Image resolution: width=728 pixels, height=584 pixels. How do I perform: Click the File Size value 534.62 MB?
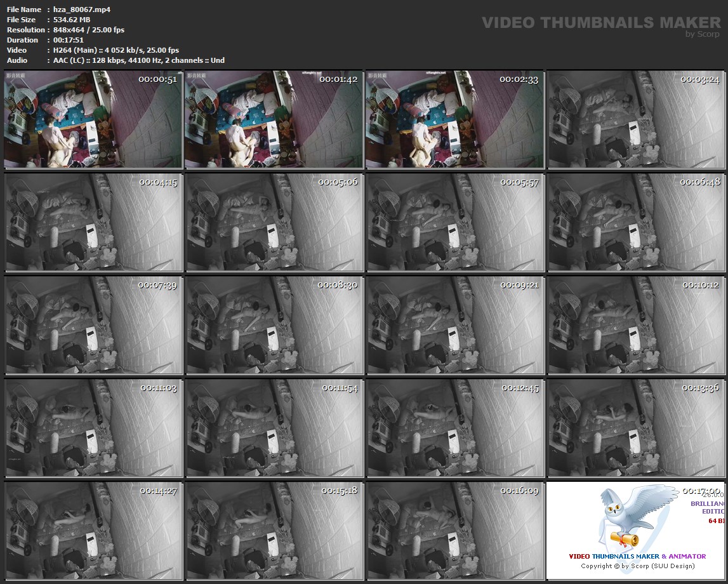[x=72, y=20]
